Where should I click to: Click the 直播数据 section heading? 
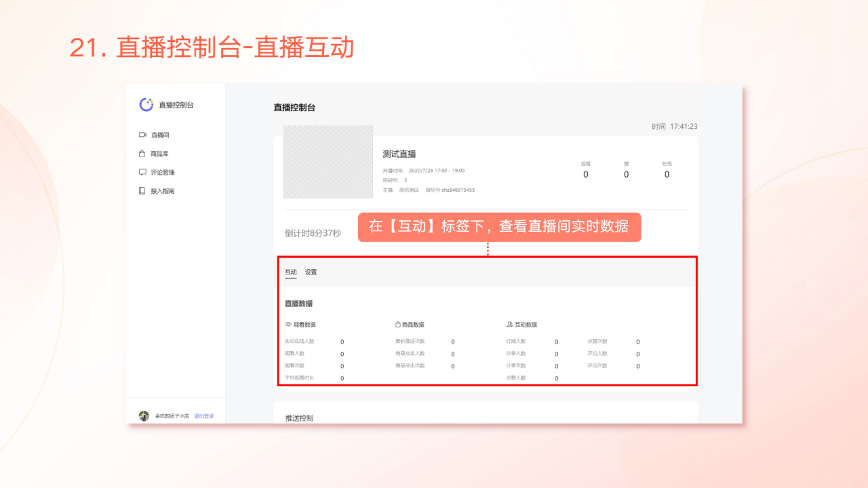pyautogui.click(x=298, y=304)
